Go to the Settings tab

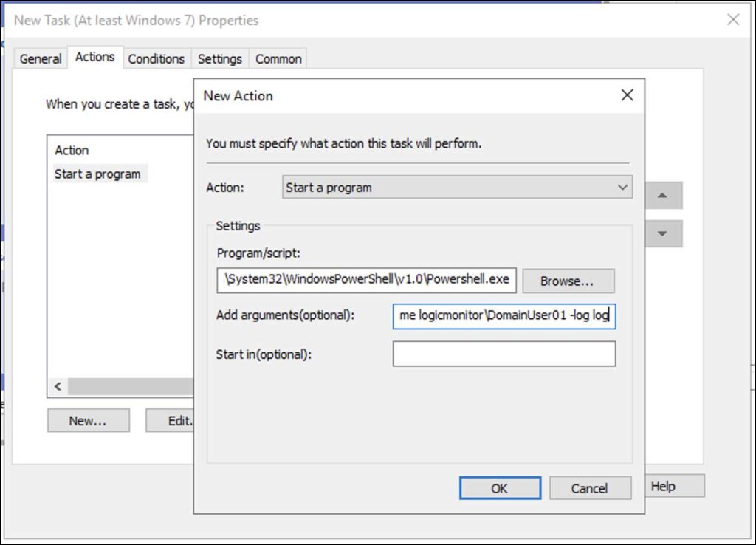tap(220, 59)
